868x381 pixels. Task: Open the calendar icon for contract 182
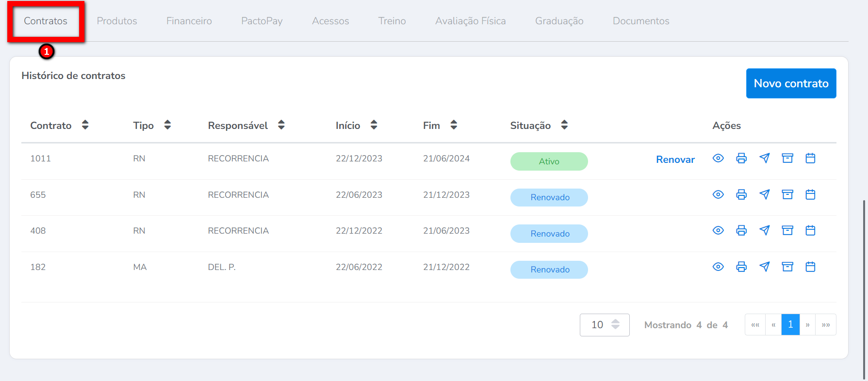pyautogui.click(x=810, y=267)
